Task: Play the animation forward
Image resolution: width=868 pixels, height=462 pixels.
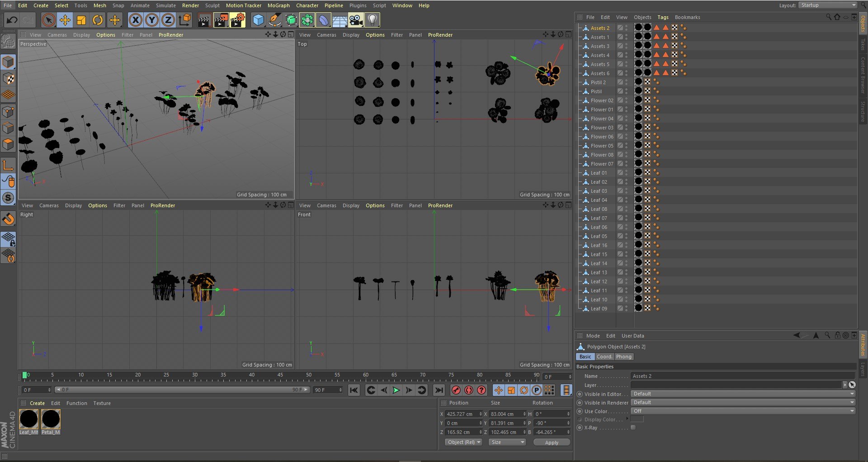Action: (x=396, y=390)
